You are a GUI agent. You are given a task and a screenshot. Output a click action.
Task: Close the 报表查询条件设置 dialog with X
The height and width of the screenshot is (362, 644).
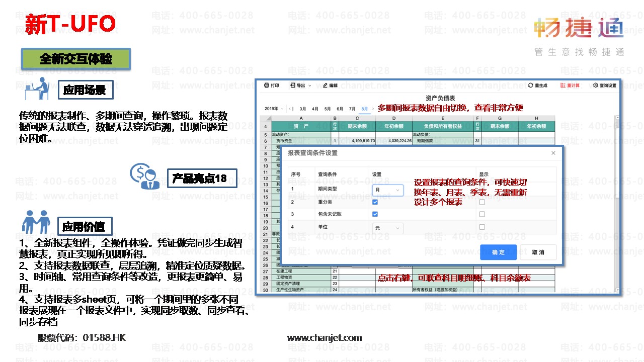point(553,153)
